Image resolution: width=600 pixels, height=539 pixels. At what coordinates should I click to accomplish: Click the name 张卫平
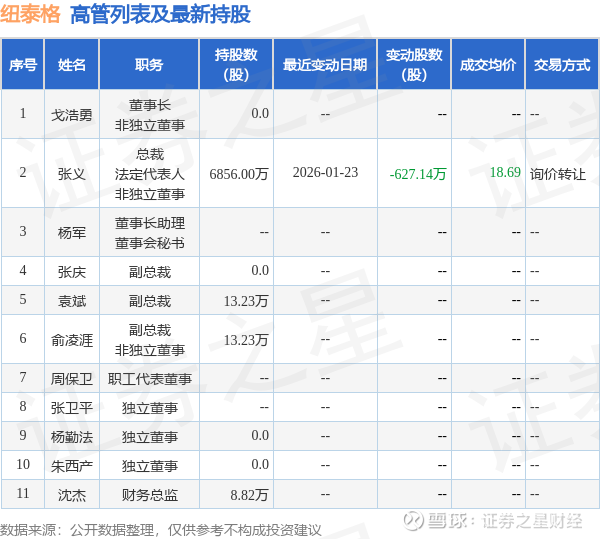click(x=72, y=408)
